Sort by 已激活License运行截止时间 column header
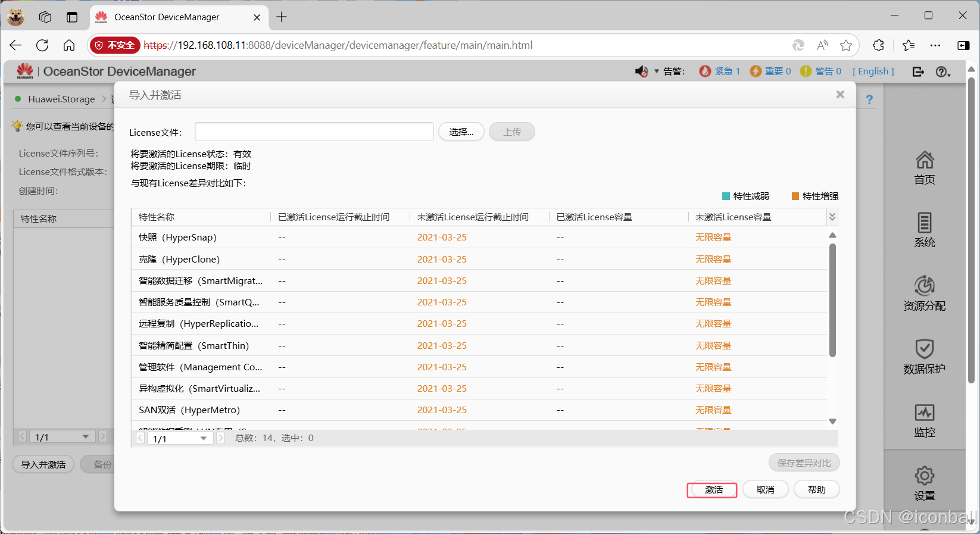This screenshot has width=980, height=534. [340, 217]
